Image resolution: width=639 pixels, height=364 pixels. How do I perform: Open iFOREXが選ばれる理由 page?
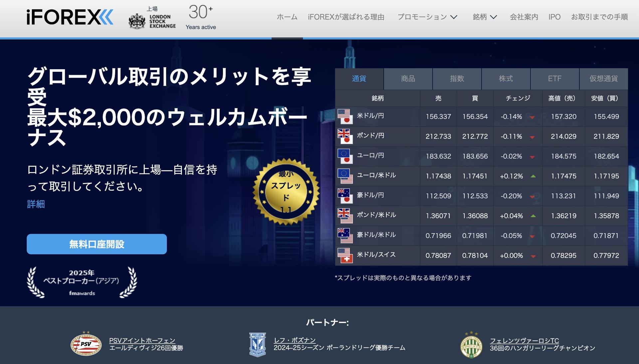click(346, 17)
